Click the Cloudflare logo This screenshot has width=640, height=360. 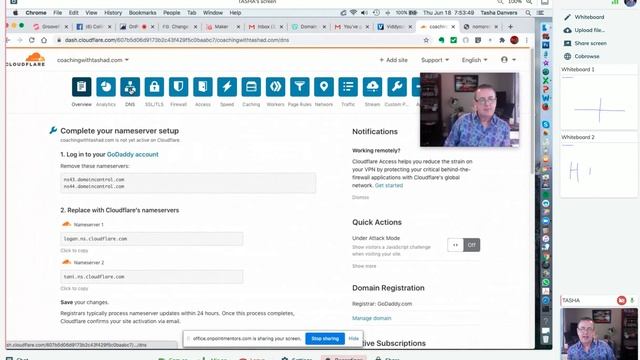26,60
